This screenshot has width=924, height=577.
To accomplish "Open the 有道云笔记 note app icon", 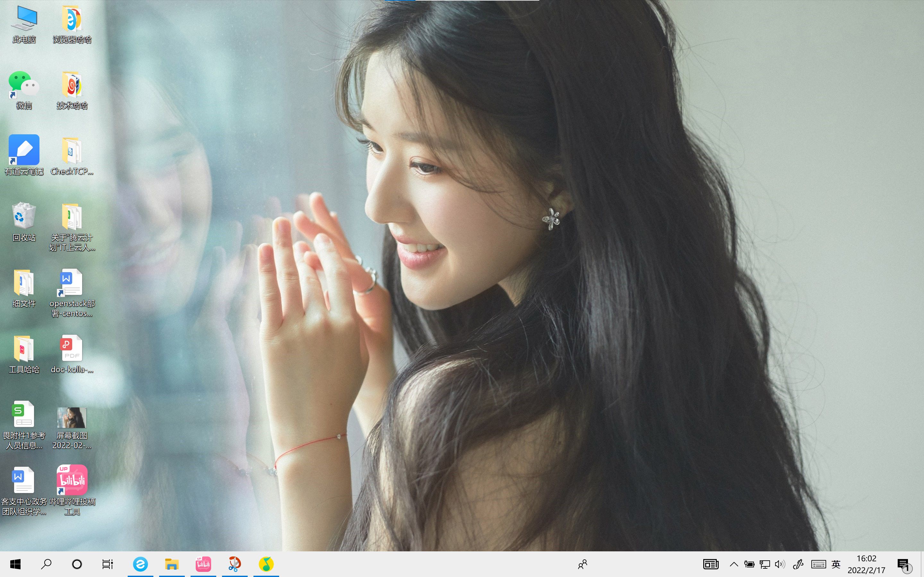I will click(x=24, y=150).
